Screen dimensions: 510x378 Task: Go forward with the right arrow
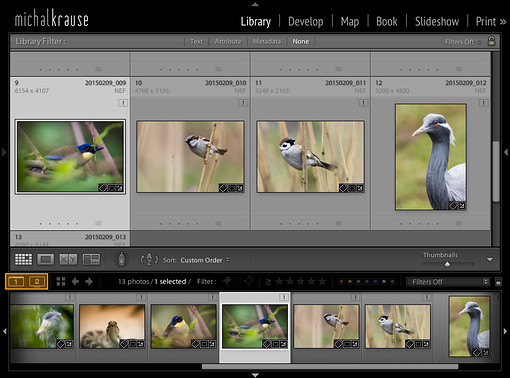[89, 282]
